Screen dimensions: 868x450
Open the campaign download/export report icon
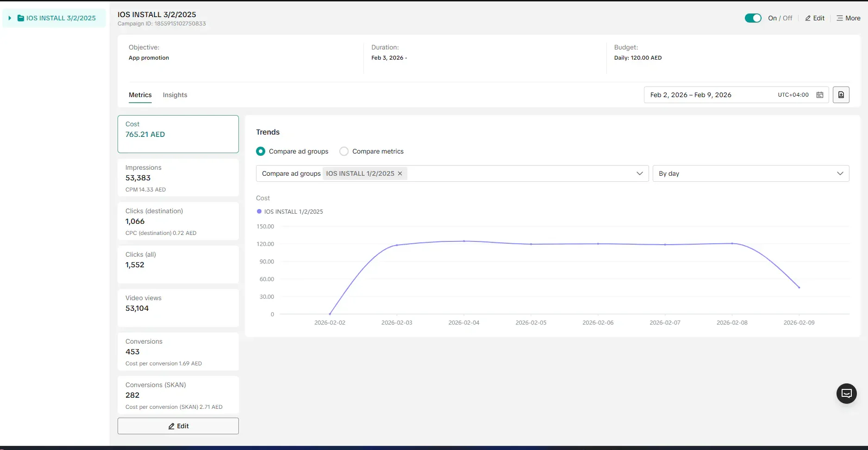841,94
